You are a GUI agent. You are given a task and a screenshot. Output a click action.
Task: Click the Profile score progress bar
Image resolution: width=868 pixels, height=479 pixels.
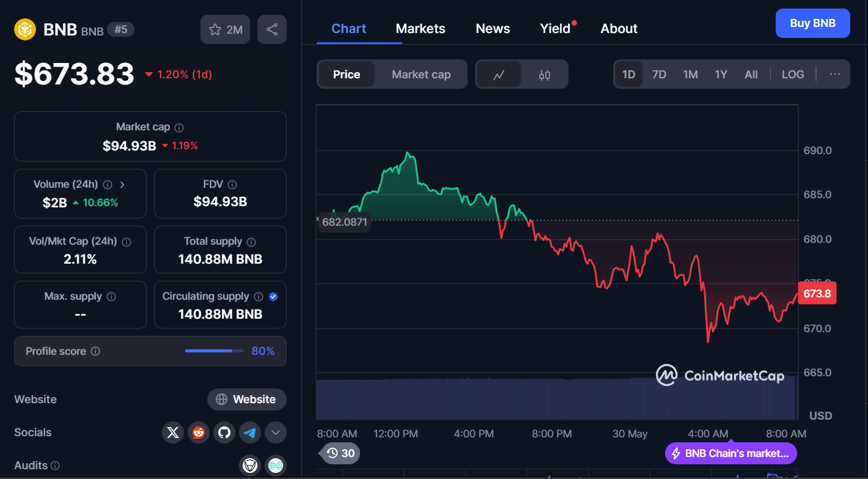click(x=213, y=351)
